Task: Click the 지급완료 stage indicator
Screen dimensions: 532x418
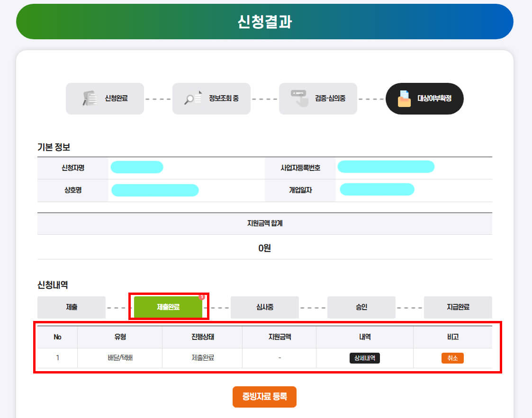Action: coord(458,307)
